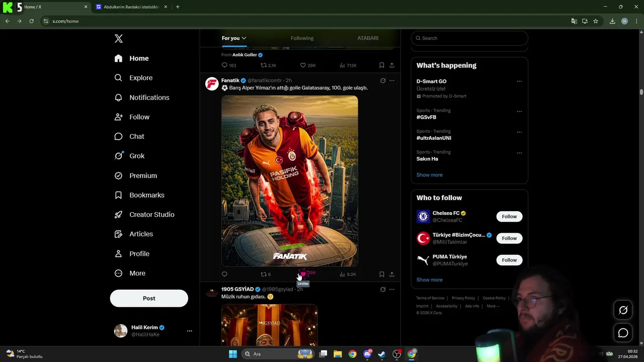The height and width of the screenshot is (362, 644).
Task: Open the 1905 GSYİAD post image
Action: click(x=270, y=325)
